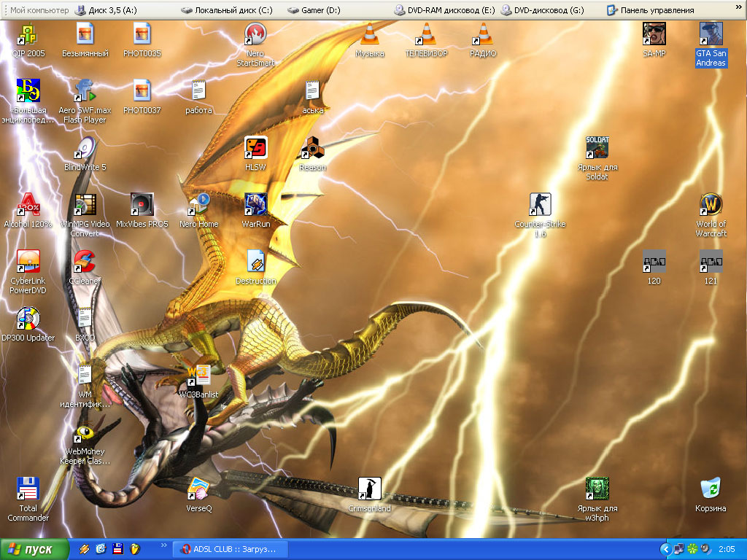
Task: Open DVD-RAM дисковод (E:) in the toolbar
Action: click(x=444, y=10)
